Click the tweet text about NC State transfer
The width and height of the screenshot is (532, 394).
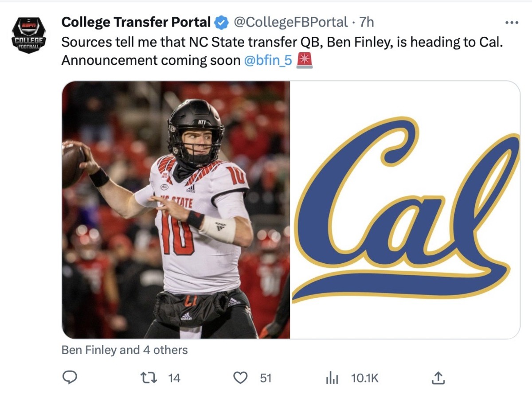tap(282, 42)
